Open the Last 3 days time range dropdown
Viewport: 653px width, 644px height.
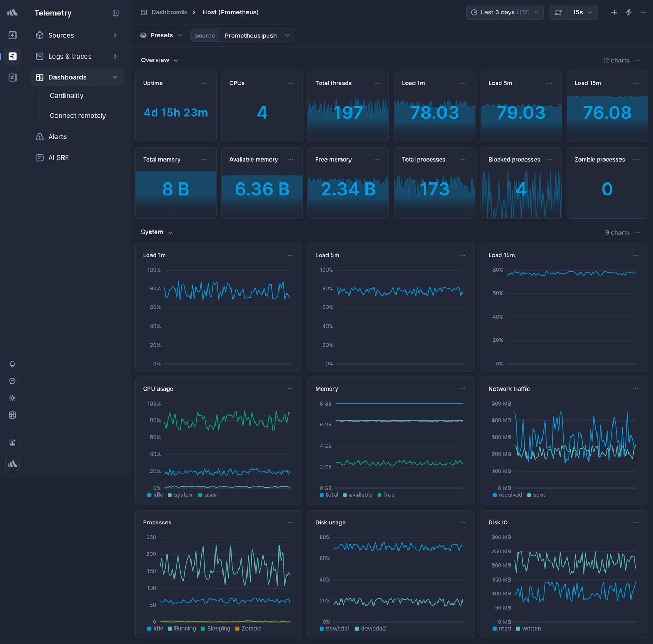(x=505, y=12)
